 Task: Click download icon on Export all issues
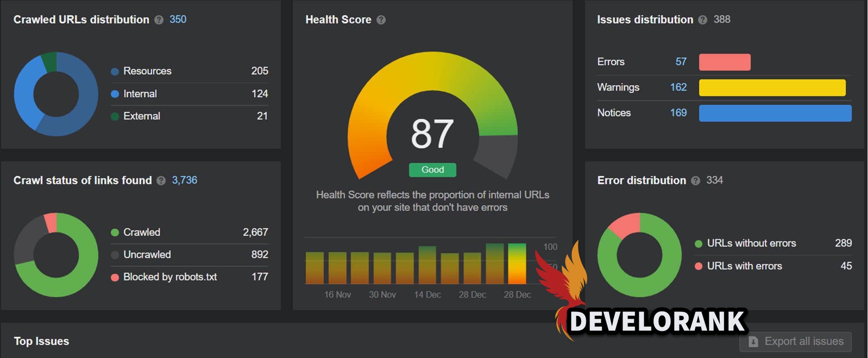pos(753,342)
